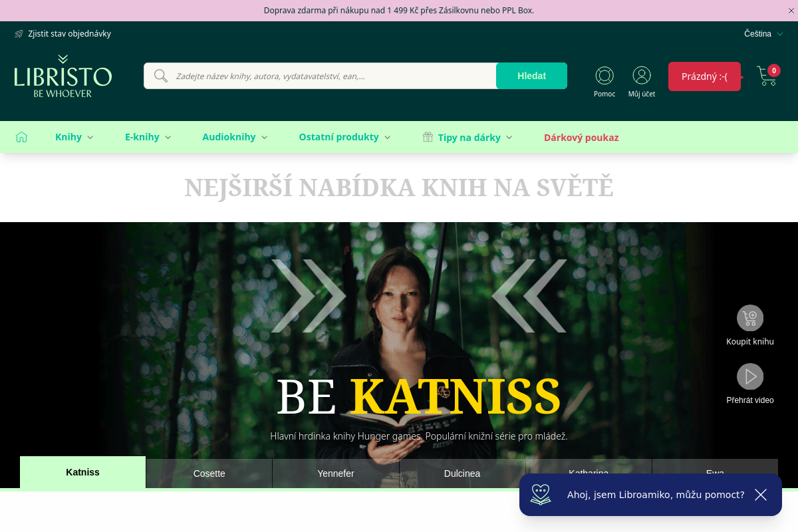Switch to the Cosette tab
This screenshot has width=798, height=532.
[x=209, y=473]
